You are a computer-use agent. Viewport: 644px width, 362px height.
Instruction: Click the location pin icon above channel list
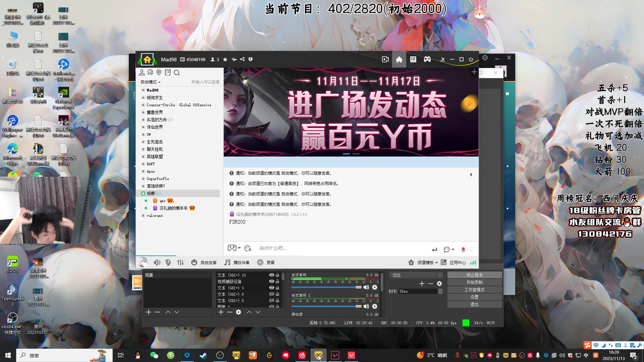click(159, 72)
